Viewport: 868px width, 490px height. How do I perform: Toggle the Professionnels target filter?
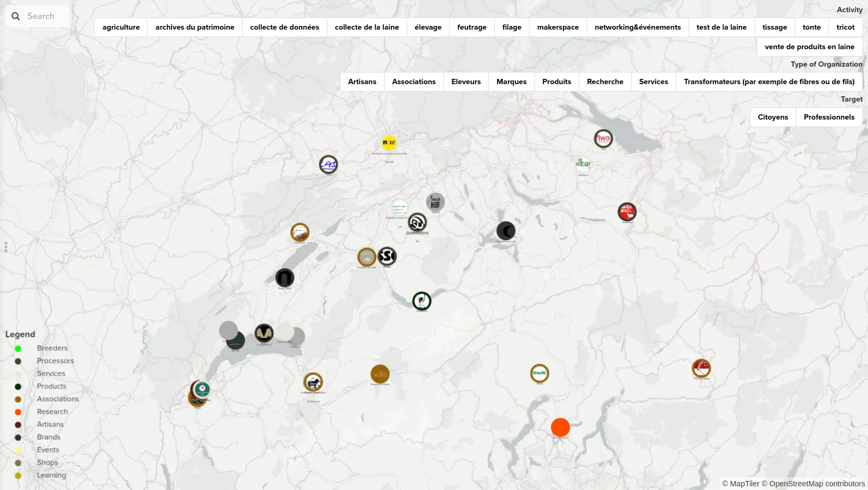coord(829,117)
